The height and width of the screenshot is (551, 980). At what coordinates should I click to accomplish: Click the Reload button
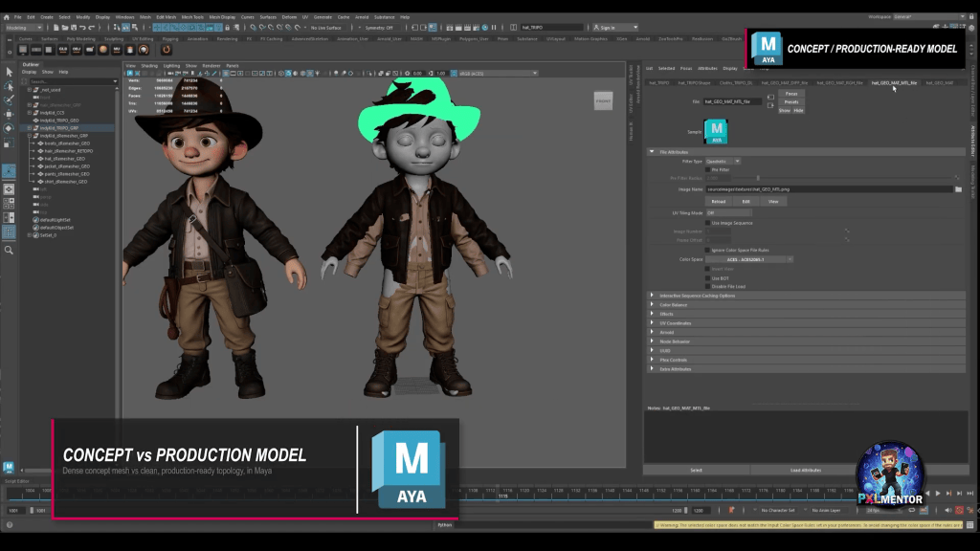719,202
